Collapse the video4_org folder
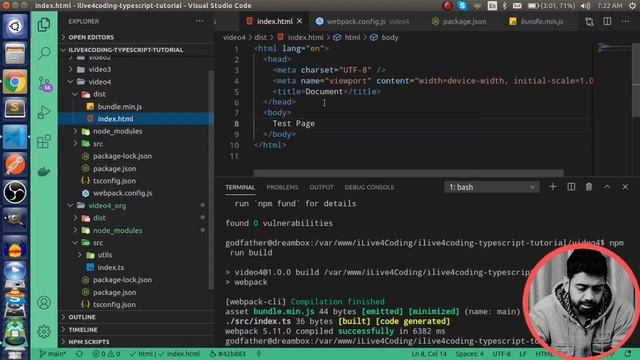Screen dimensions: 640x360 (137, 205)
